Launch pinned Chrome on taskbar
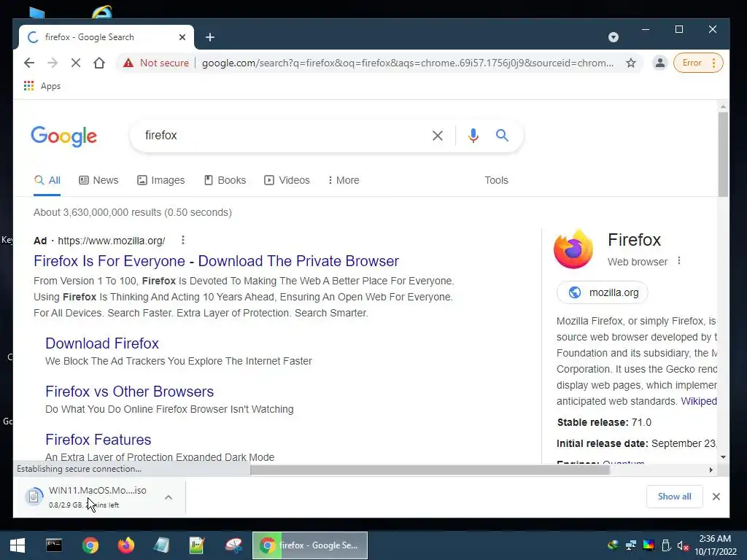747x560 pixels. point(90,545)
